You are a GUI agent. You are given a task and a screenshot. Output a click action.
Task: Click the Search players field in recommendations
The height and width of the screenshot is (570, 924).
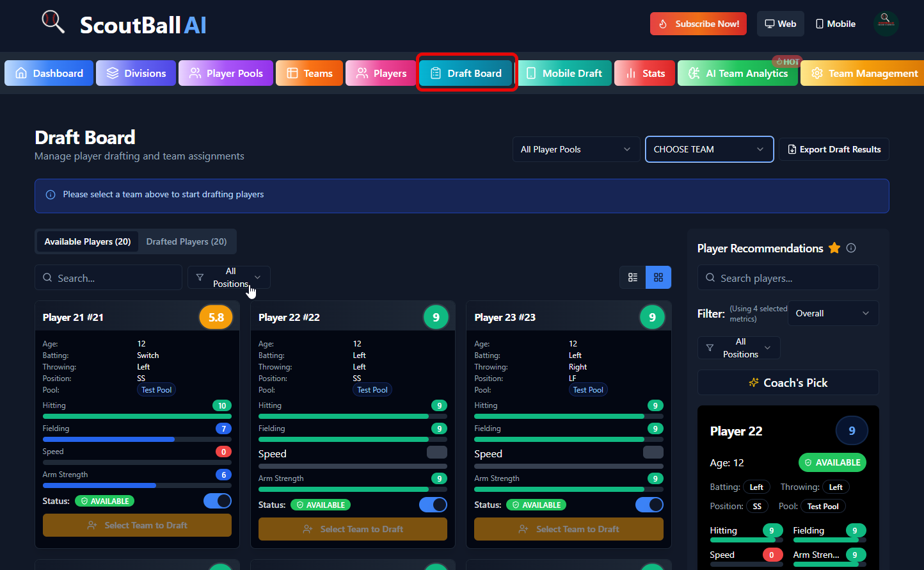point(788,277)
